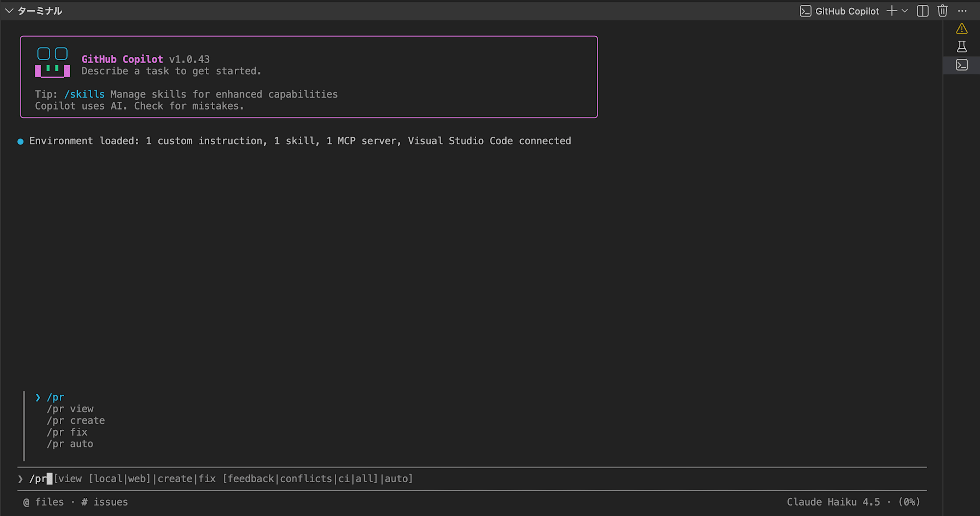Select the active terminal entry in the side list
980x516 pixels.
pos(961,65)
